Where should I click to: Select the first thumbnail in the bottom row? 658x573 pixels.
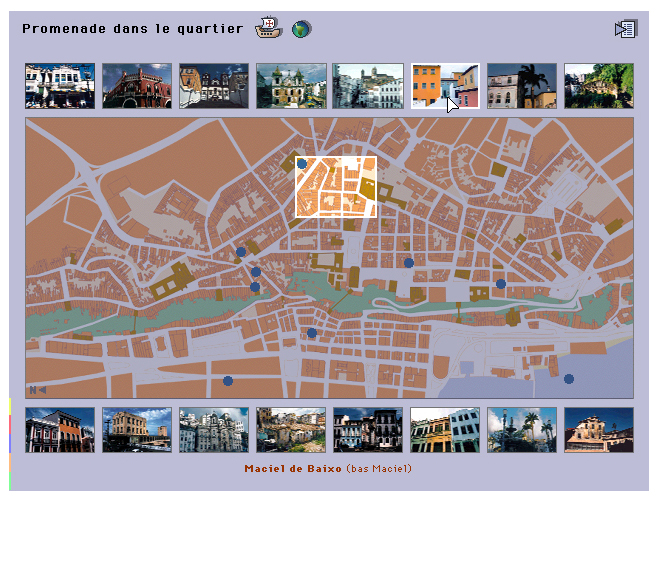click(x=60, y=430)
